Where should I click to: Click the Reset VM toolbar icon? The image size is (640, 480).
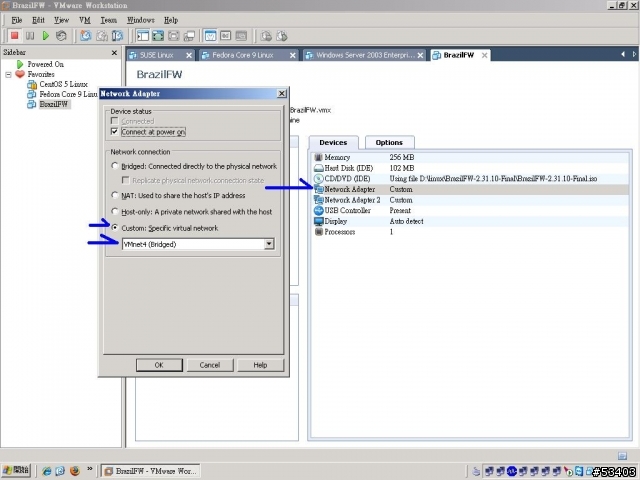tap(61, 36)
